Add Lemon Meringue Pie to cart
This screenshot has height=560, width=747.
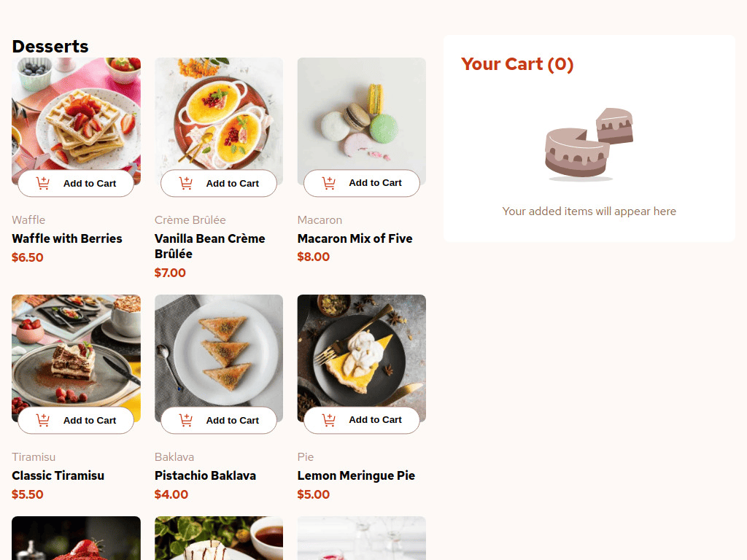coord(361,420)
